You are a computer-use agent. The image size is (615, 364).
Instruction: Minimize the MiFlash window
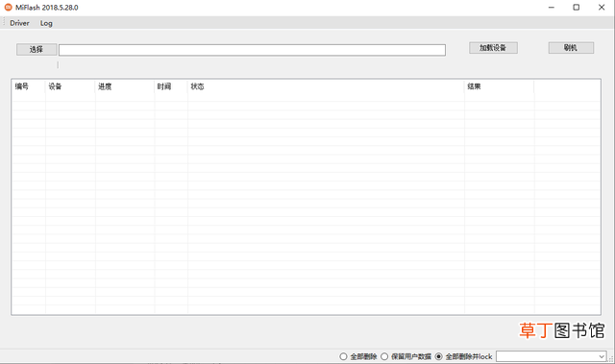click(551, 7)
